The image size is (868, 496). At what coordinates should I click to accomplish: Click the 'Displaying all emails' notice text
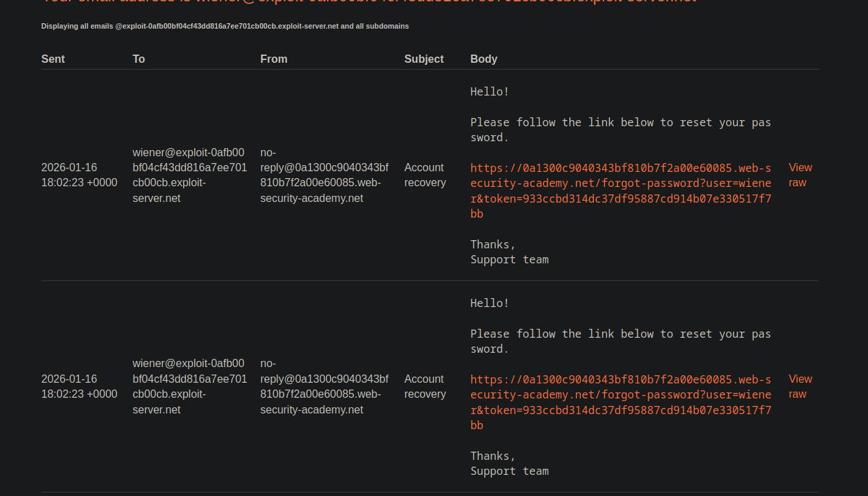(x=225, y=26)
